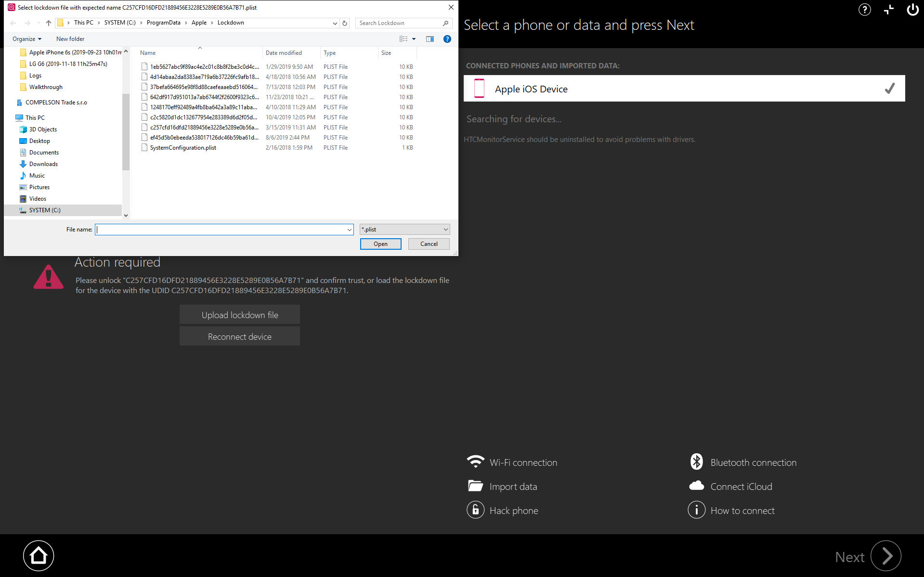Click the back navigation arrow
Image resolution: width=924 pixels, height=577 pixels.
[13, 23]
